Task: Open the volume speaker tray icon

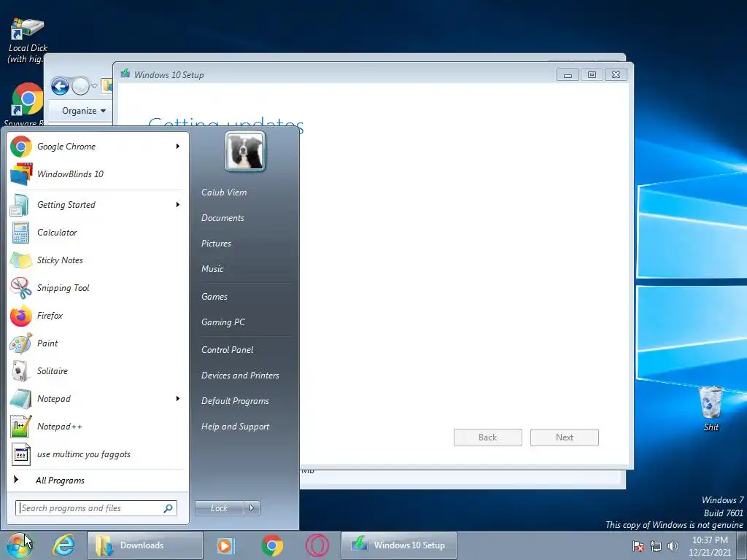Action: point(673,546)
